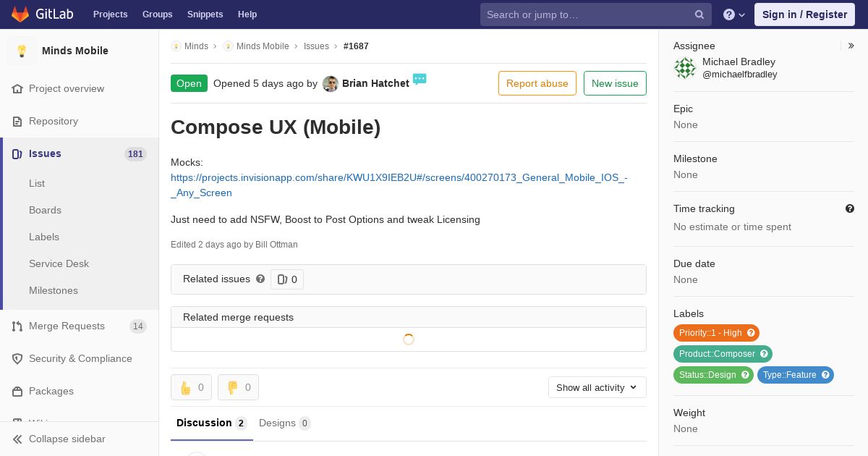
Task: Click the Minds breadcrumb bulb icon
Action: 176,46
